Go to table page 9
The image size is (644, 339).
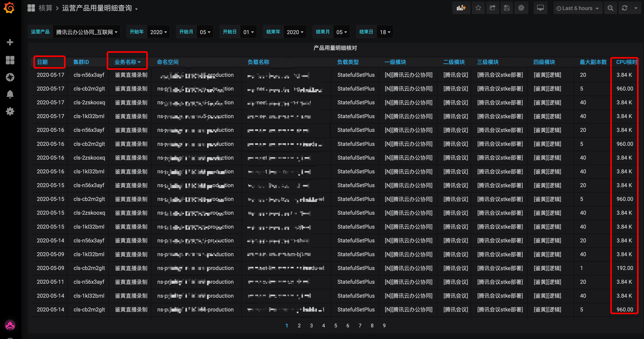point(384,325)
